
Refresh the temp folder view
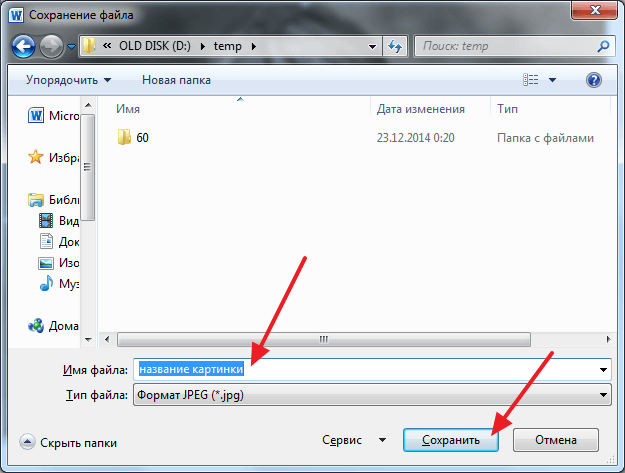[x=395, y=47]
